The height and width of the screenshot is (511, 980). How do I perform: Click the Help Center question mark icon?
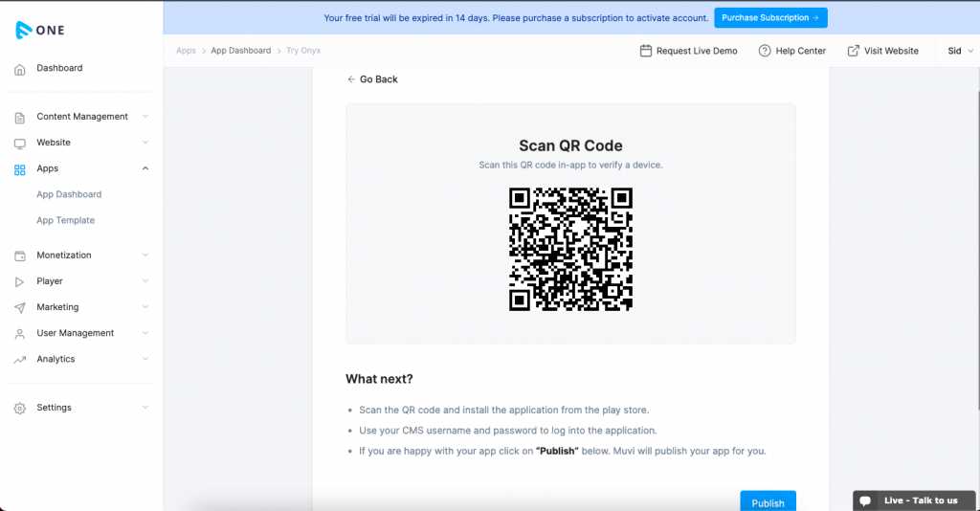tap(765, 51)
